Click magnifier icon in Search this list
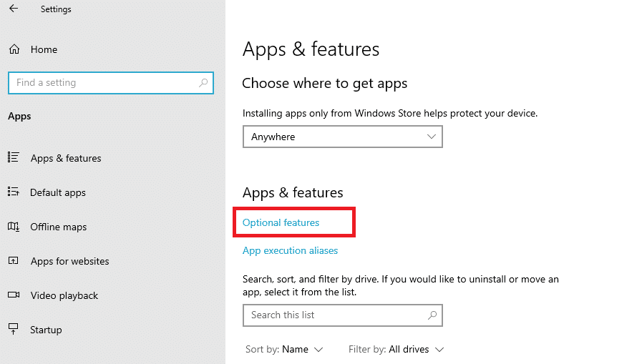 tap(432, 315)
